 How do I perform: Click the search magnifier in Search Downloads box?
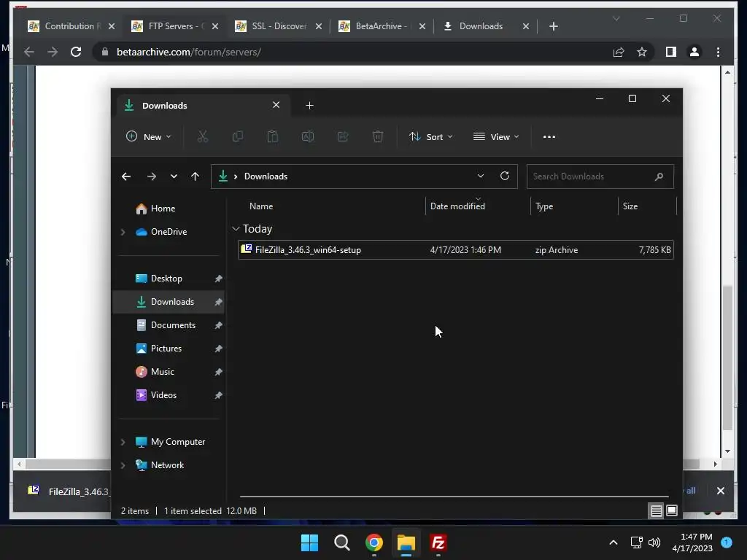point(659,176)
